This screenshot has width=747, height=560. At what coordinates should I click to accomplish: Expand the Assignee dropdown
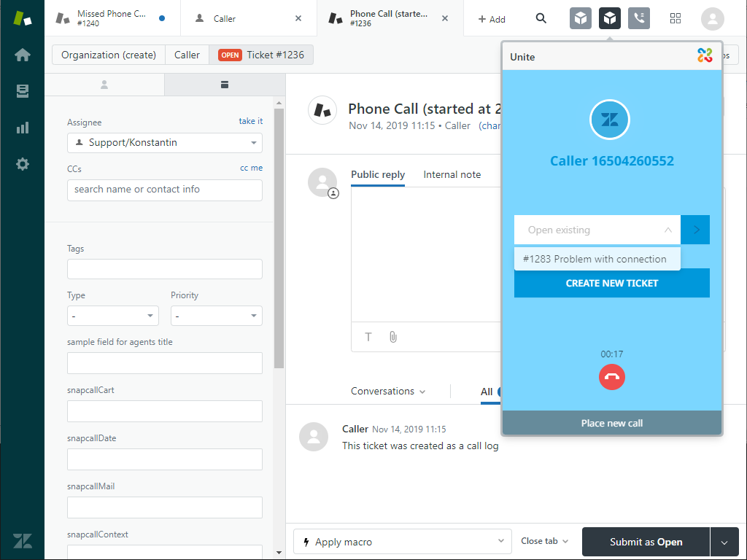[165, 143]
